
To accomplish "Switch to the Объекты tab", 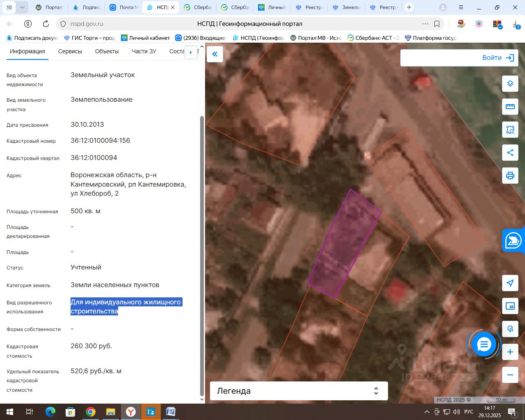I will point(107,51).
